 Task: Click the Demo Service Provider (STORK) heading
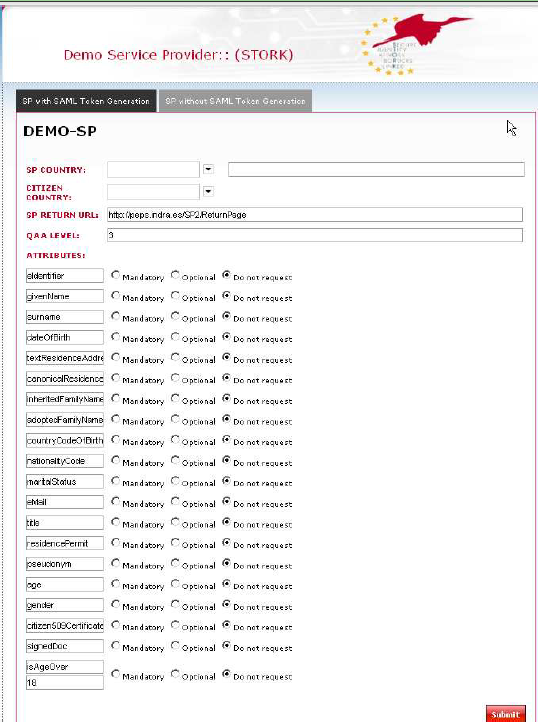(x=178, y=55)
